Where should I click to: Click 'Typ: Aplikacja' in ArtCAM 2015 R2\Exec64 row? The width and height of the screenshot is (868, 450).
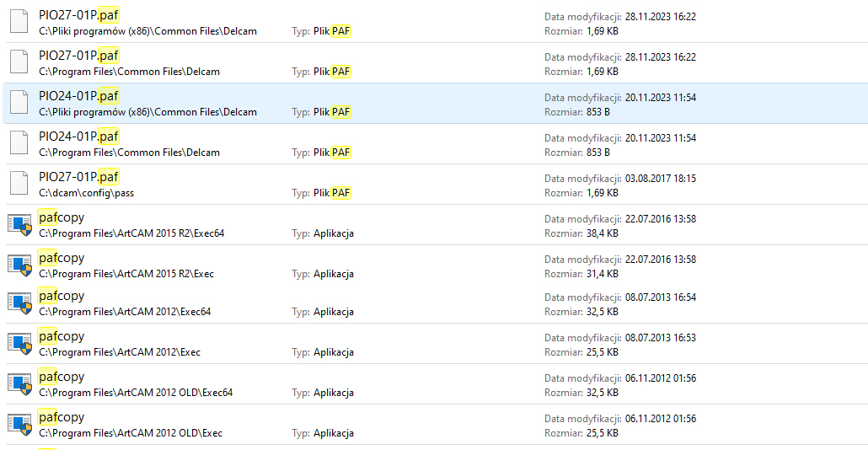[323, 233]
